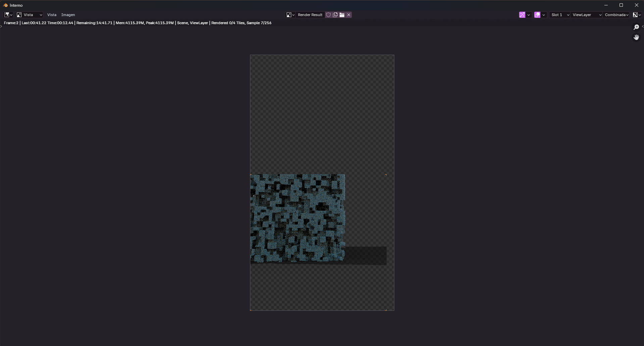Open the Vista menu
The image size is (644, 346).
pyautogui.click(x=52, y=15)
